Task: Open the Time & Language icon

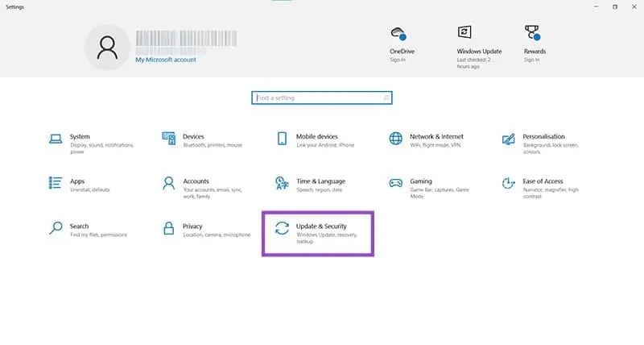Action: tap(282, 183)
